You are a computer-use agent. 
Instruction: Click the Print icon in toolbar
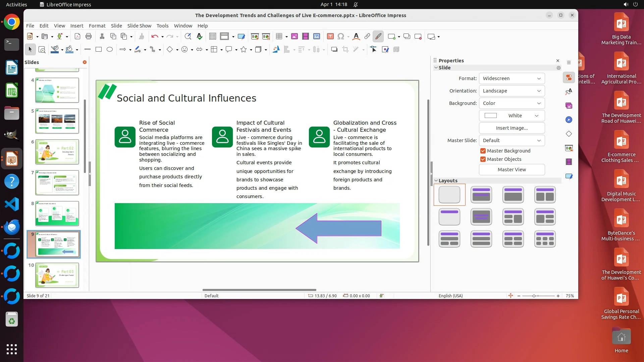89,37
